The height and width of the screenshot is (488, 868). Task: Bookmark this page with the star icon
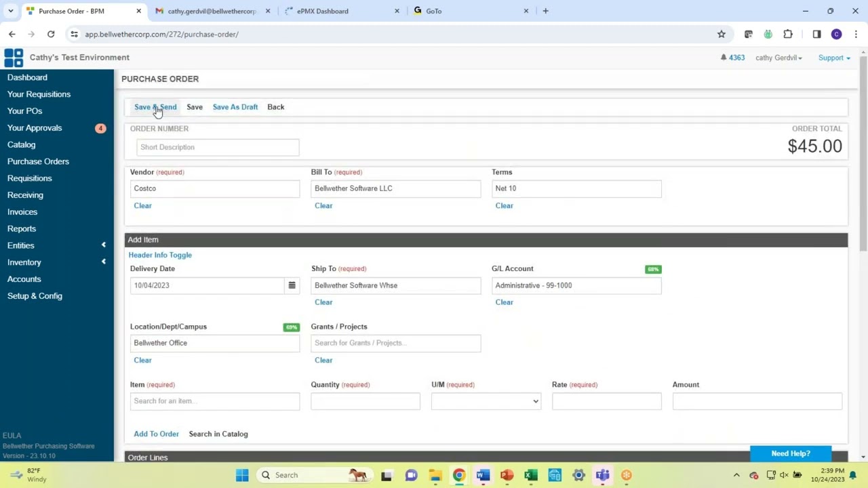pyautogui.click(x=722, y=34)
